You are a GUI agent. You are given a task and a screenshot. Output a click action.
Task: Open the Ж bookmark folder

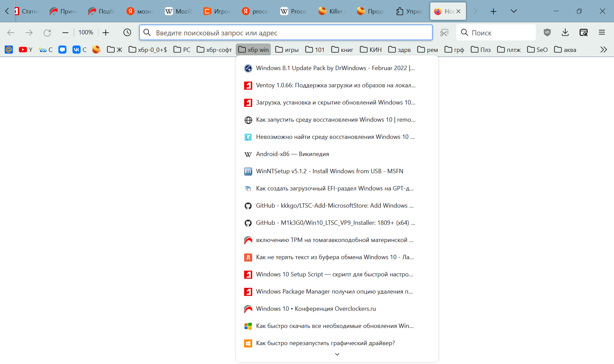tap(115, 50)
